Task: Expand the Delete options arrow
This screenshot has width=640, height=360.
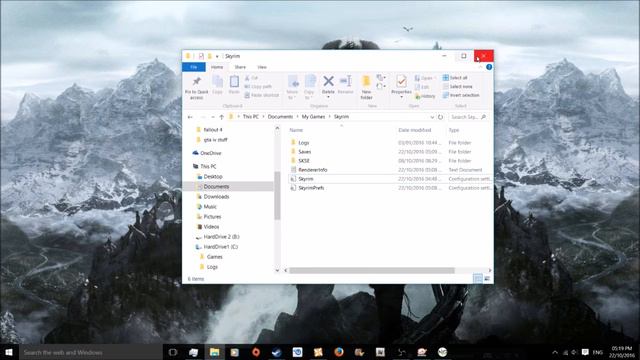Action: tap(328, 97)
